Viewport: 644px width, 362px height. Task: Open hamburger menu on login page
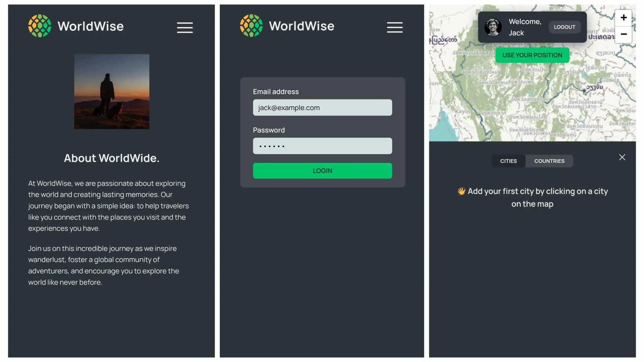coord(395,27)
